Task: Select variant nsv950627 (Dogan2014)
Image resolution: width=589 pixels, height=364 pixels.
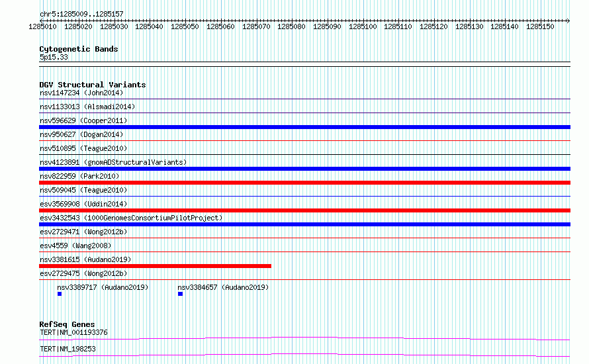Action: [81, 134]
